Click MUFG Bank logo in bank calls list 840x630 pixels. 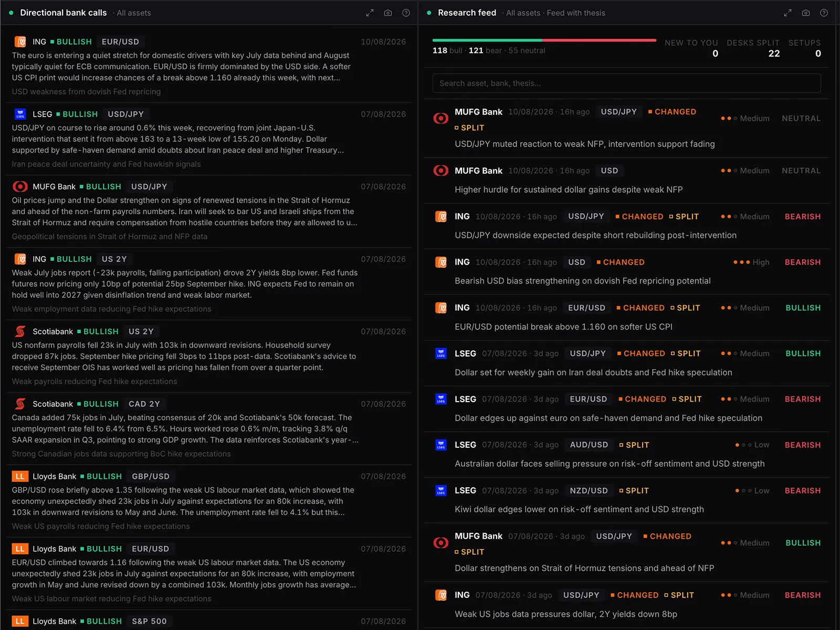tap(20, 186)
